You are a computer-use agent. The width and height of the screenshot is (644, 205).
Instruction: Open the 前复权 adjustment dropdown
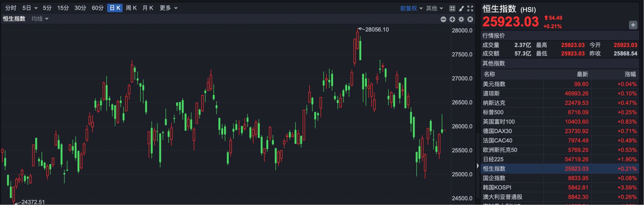pyautogui.click(x=411, y=8)
